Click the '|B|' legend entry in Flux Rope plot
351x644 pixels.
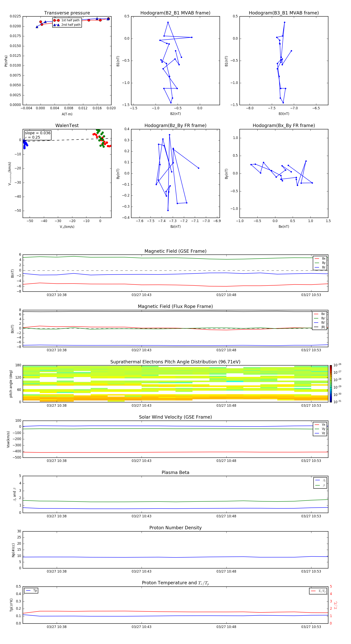(x=320, y=327)
